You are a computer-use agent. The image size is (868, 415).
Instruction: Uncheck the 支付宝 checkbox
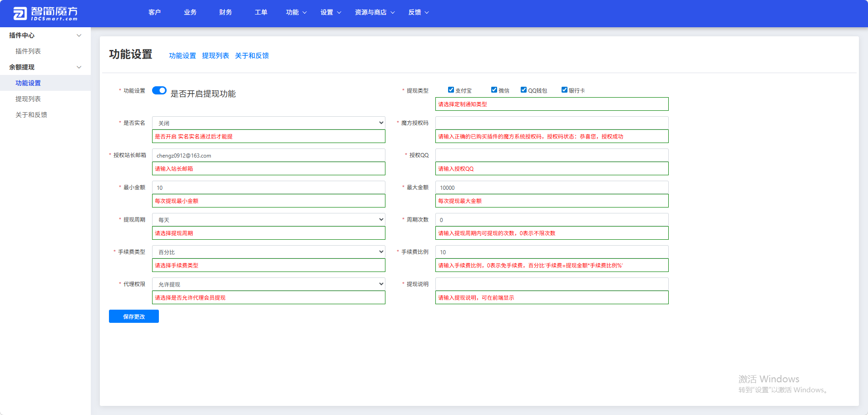(451, 90)
